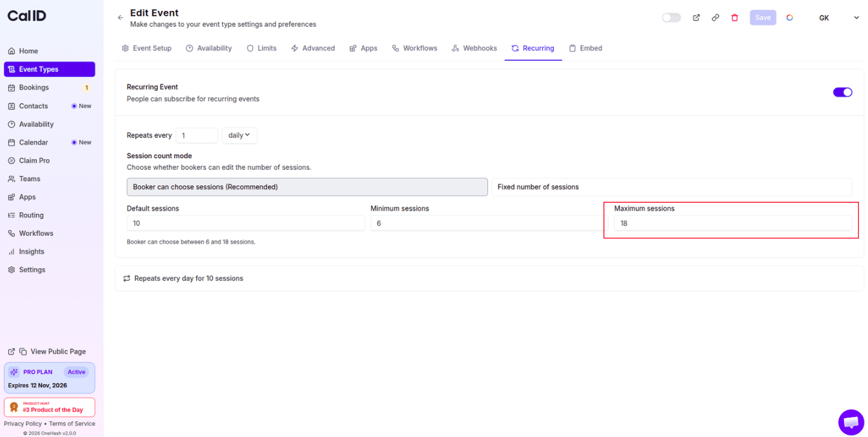Open Event Types in the sidebar
868x437 pixels.
coord(49,69)
